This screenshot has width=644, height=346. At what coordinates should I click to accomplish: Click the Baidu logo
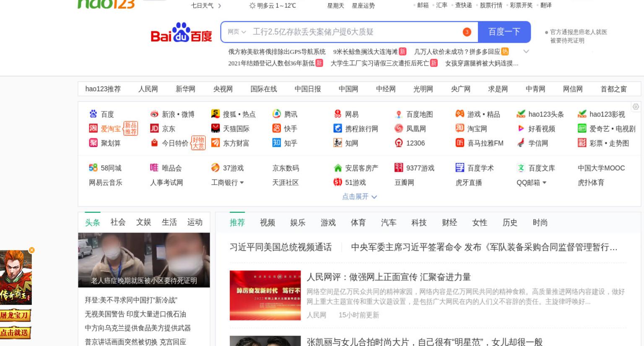pyautogui.click(x=181, y=32)
